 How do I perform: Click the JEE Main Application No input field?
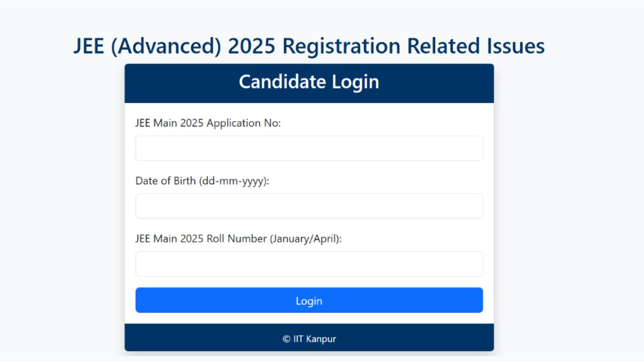(309, 148)
